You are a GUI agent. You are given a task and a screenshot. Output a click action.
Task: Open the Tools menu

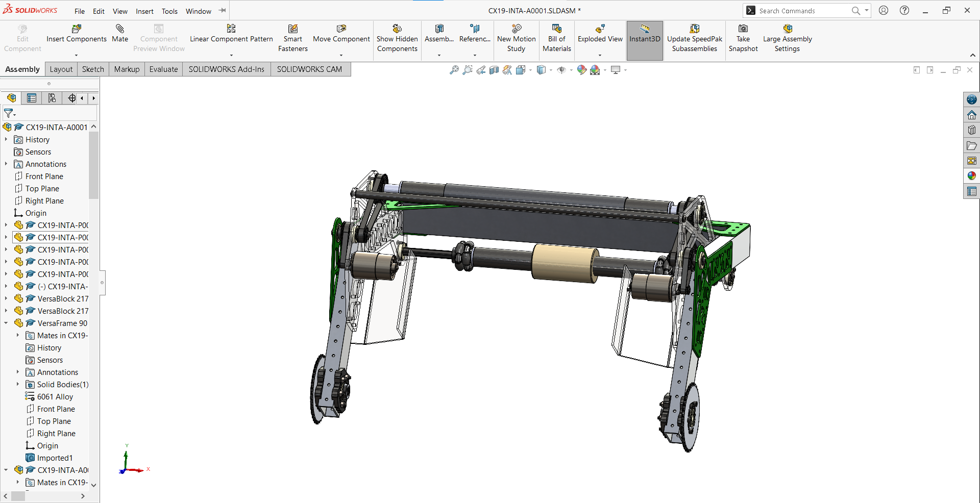click(169, 11)
